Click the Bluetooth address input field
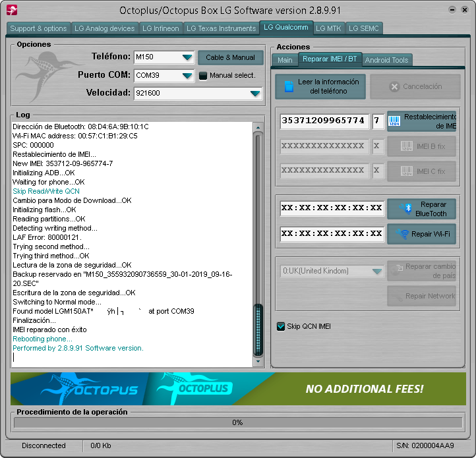 332,208
